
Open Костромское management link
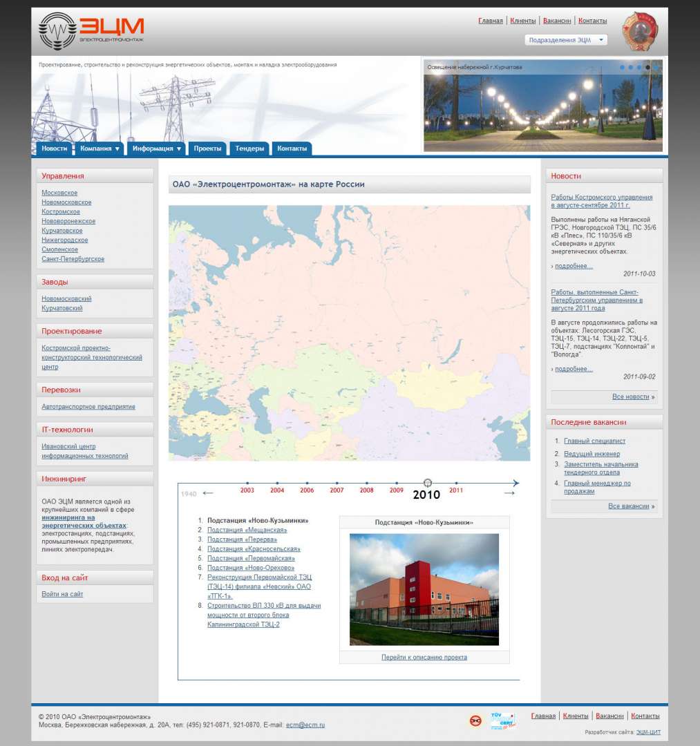pyautogui.click(x=61, y=212)
